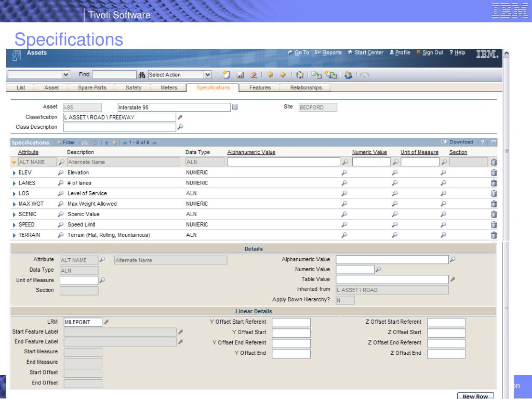The width and height of the screenshot is (532, 399).
Task: Expand the SCENIC row details
Action: point(14,215)
